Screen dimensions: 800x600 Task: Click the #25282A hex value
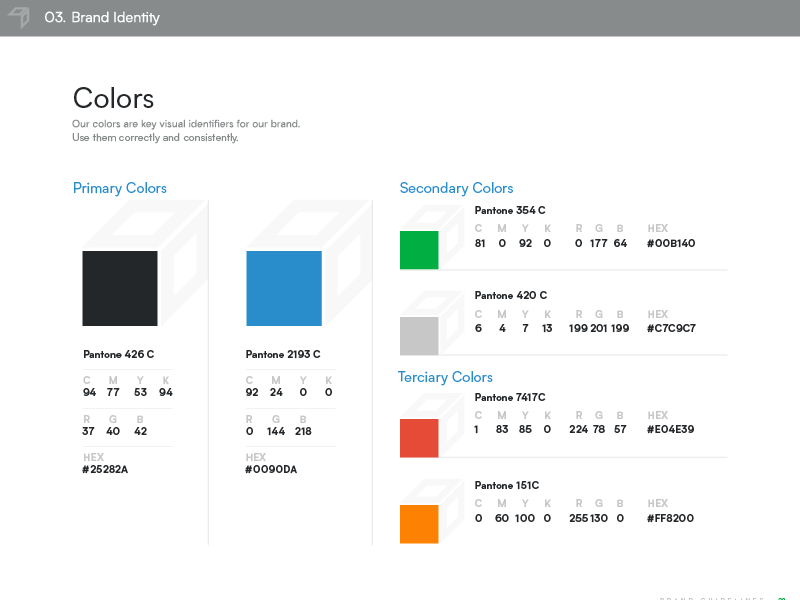pyautogui.click(x=105, y=469)
